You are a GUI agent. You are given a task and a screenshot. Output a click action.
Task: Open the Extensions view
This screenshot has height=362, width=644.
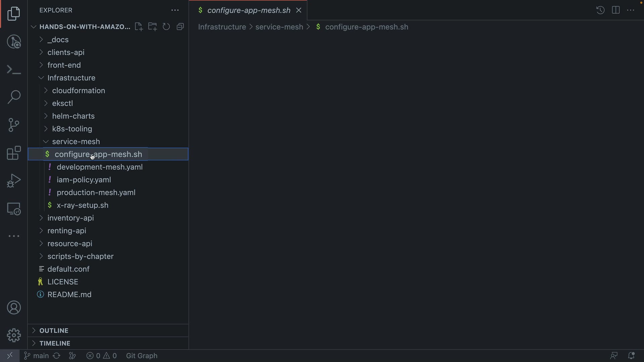tap(14, 153)
